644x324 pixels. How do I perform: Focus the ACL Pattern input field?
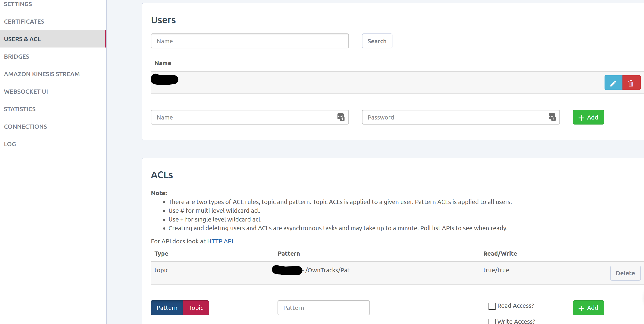click(323, 308)
